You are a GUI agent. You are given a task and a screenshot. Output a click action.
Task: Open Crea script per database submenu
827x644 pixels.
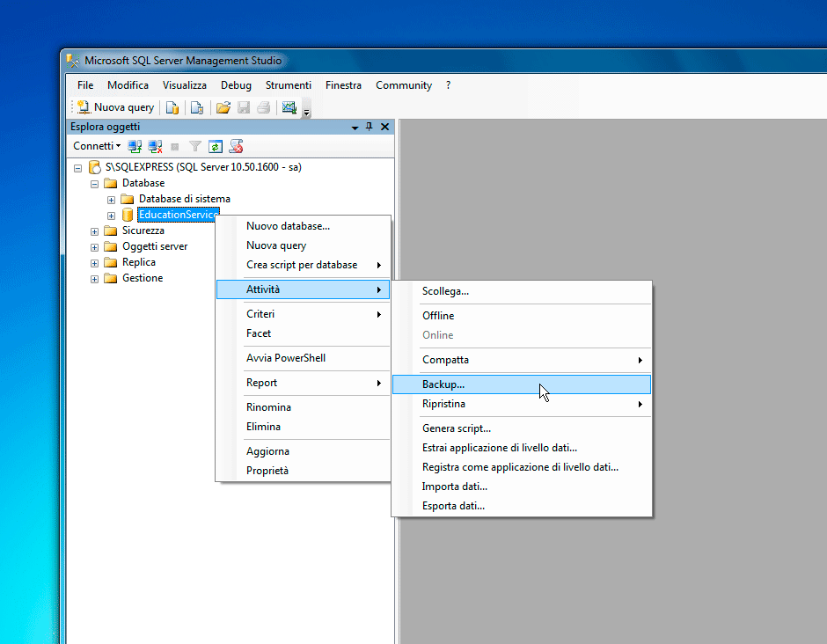pyautogui.click(x=304, y=266)
